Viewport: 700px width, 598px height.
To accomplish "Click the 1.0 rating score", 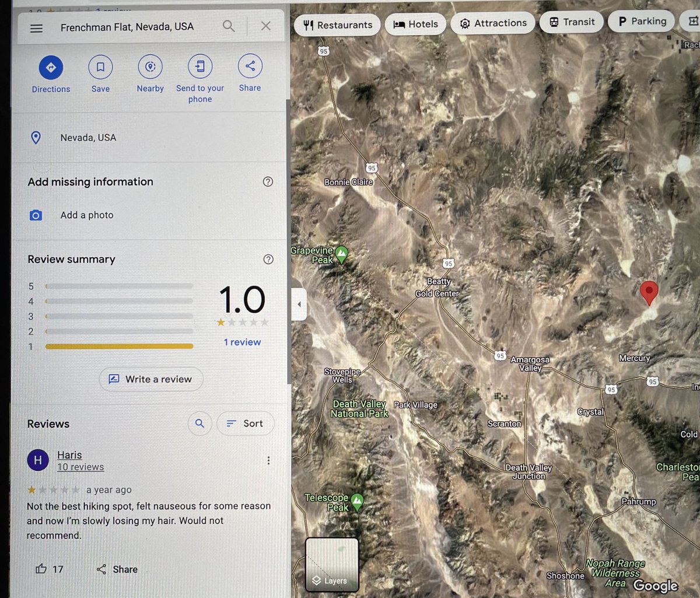I will [242, 300].
